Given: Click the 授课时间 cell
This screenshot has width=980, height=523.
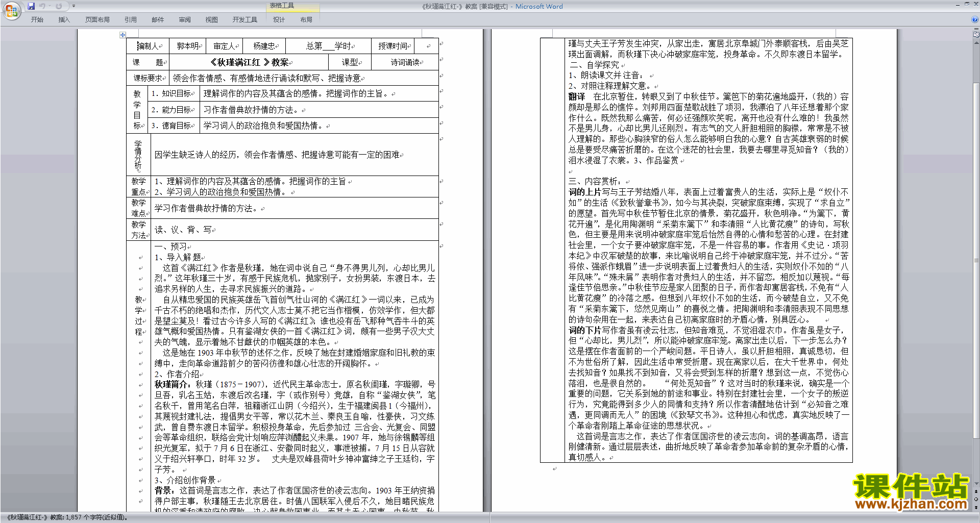Looking at the screenshot, I should pyautogui.click(x=393, y=46).
